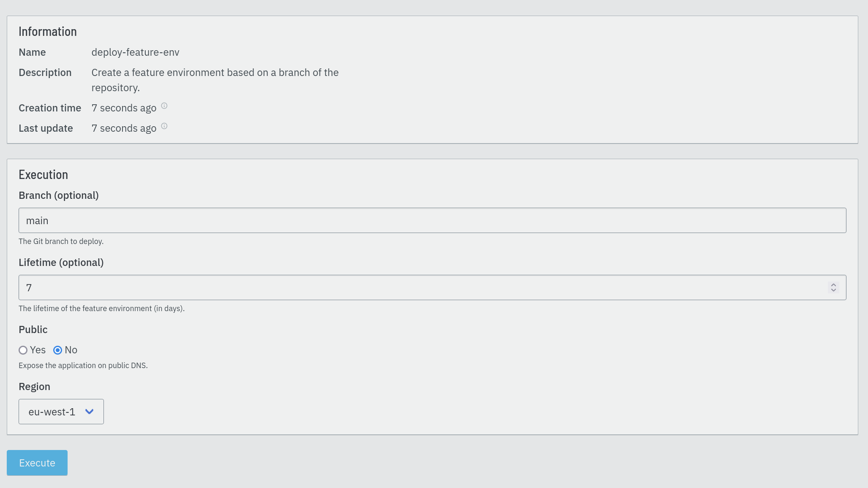Click the No label text
This screenshot has width=868, height=488.
click(71, 350)
